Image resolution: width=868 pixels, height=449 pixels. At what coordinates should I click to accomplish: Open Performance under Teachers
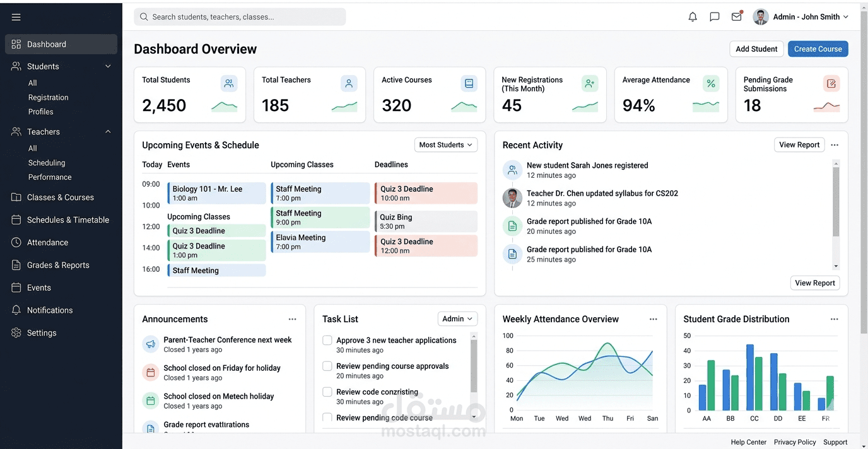(x=50, y=177)
